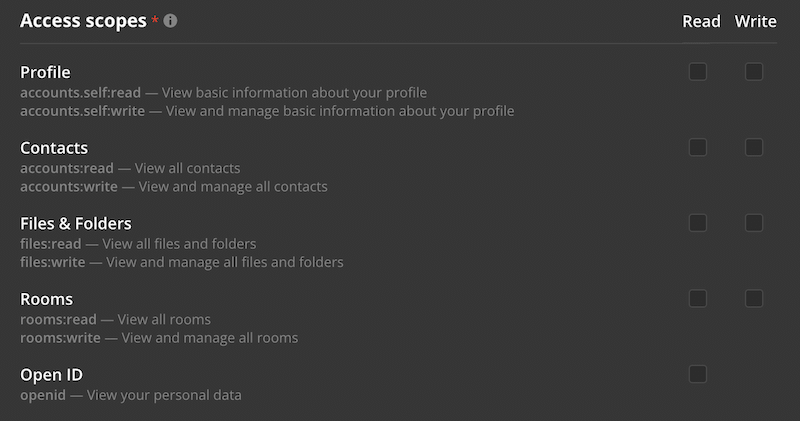Click the Open ID section title
The image size is (800, 421).
click(51, 375)
